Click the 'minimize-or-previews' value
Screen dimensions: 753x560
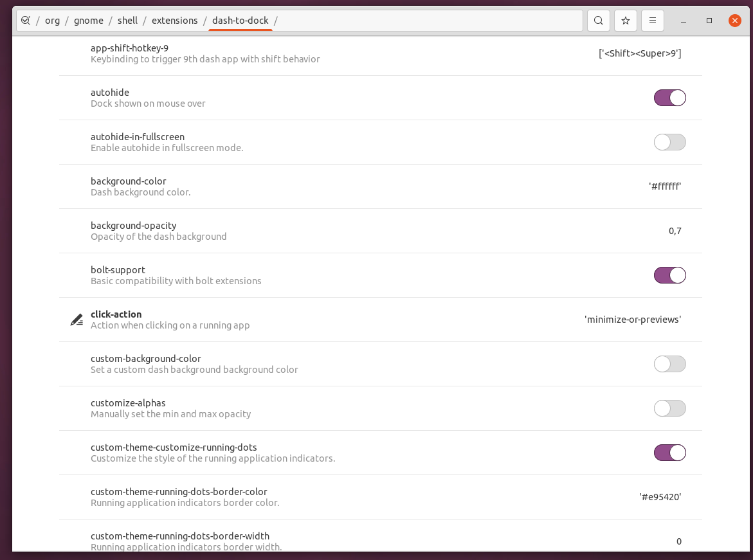click(x=633, y=320)
